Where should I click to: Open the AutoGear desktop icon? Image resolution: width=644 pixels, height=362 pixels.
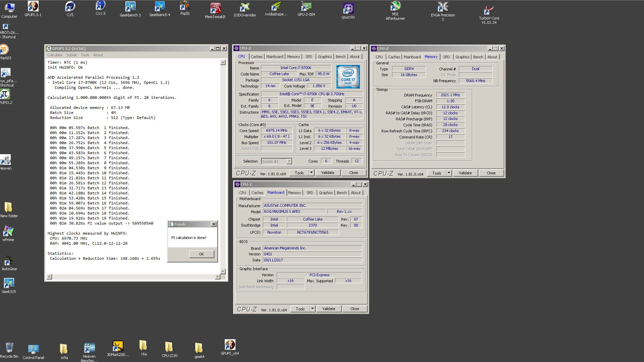(x=9, y=263)
